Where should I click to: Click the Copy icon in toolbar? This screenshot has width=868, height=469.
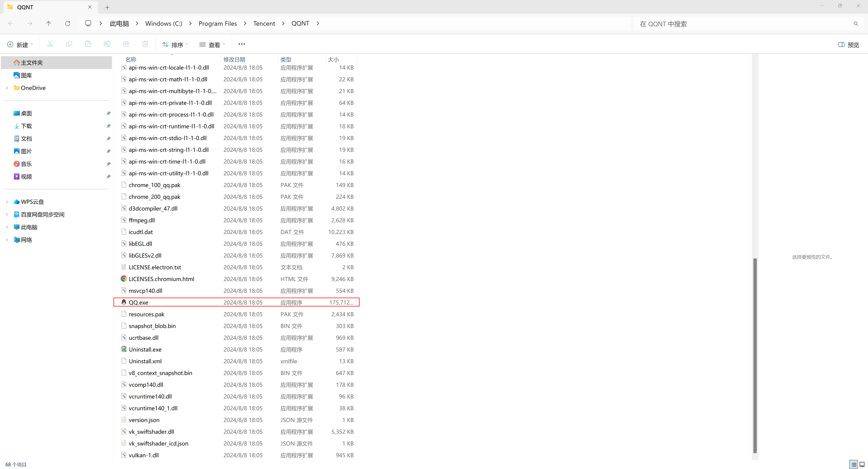point(69,44)
